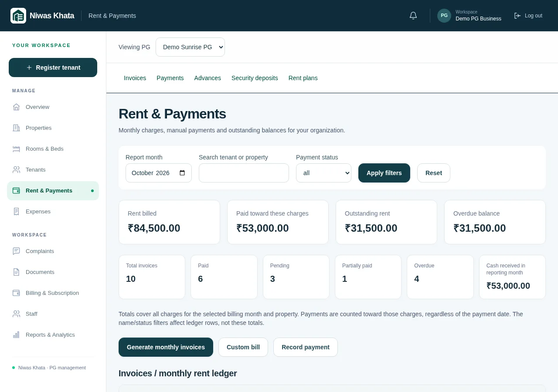
Task: Click the PG workspace avatar
Action: pos(444,16)
